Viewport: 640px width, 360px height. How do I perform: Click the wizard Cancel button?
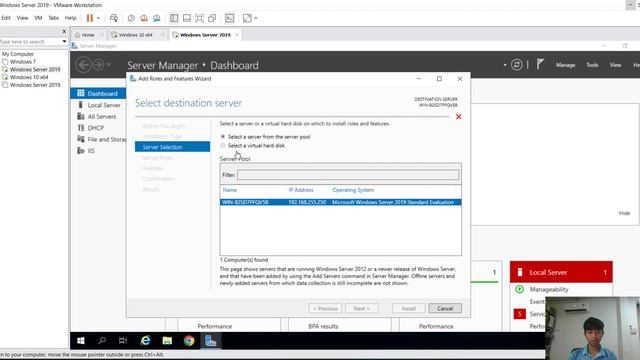tap(445, 308)
